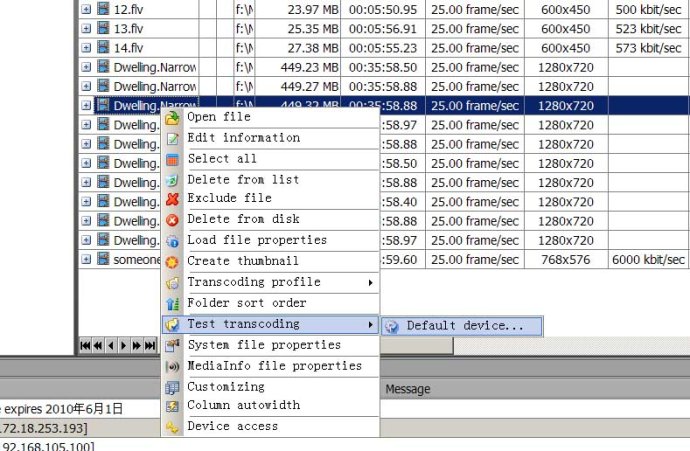Click the 00:05:50.95 duration cell
Image resolution: width=690 pixels, height=451 pixels.
(383, 9)
